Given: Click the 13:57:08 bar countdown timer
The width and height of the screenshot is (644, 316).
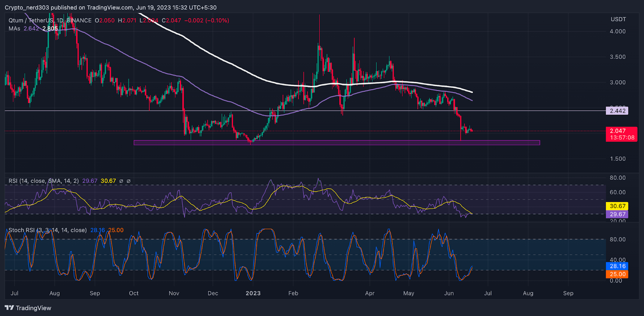Looking at the screenshot, I should [x=622, y=137].
